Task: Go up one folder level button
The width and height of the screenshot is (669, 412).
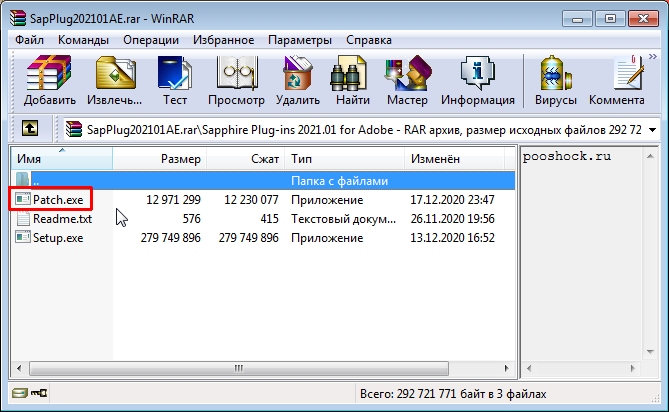Action: coord(30,128)
